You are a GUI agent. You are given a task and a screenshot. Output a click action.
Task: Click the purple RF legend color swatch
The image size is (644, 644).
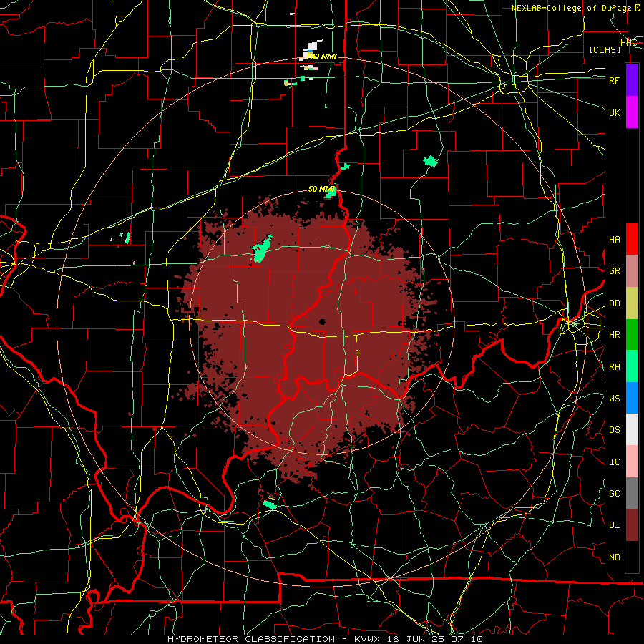pyautogui.click(x=632, y=80)
